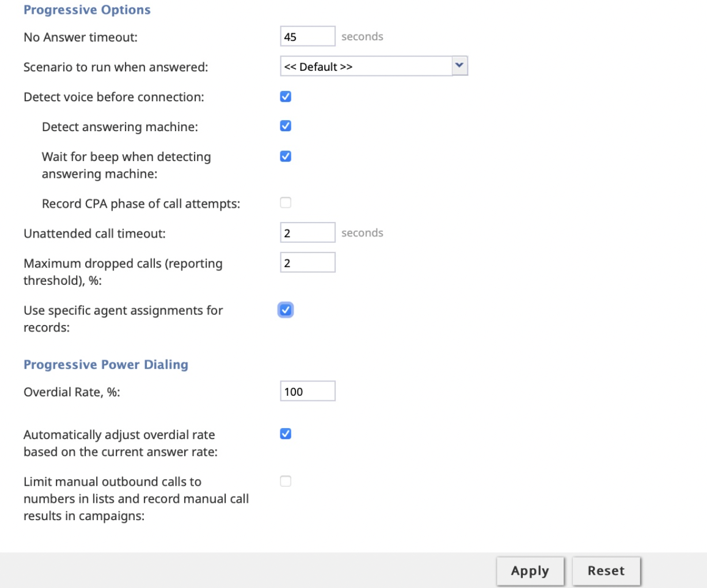Enable 'Limit manual outbound calls' checkbox
The height and width of the screenshot is (588, 707).
286,481
